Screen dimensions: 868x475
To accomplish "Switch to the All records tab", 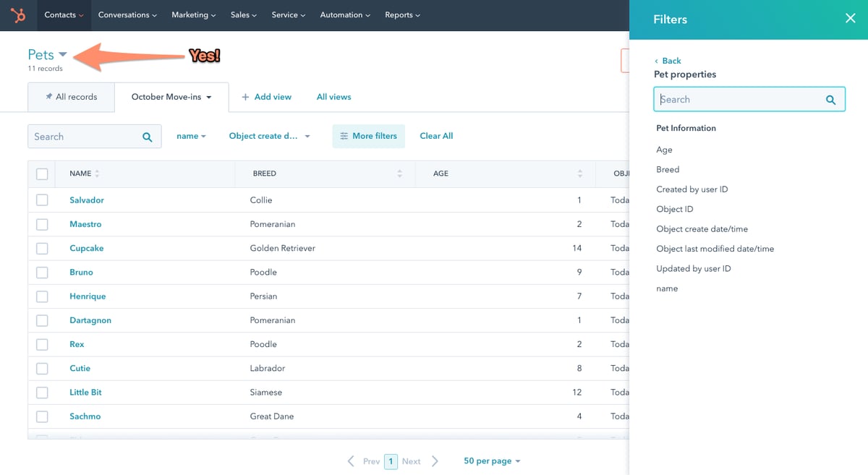I will click(71, 97).
